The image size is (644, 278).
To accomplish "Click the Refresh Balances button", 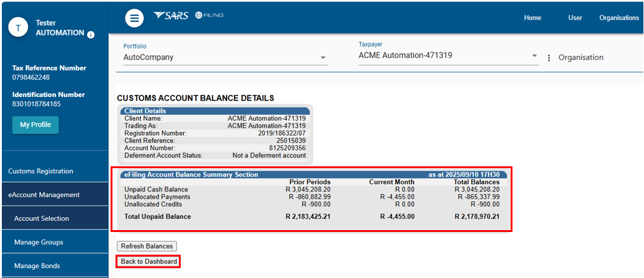I will coord(147,246).
